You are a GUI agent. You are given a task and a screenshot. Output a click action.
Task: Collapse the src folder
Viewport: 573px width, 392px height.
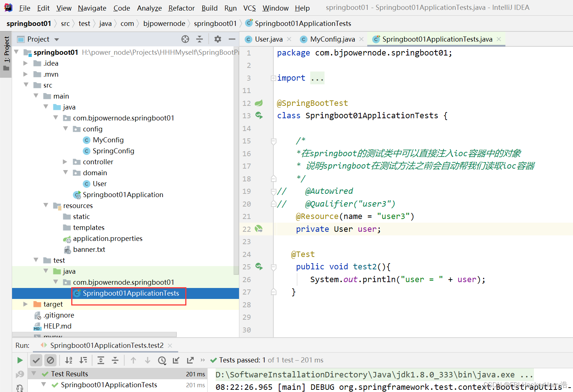click(26, 85)
